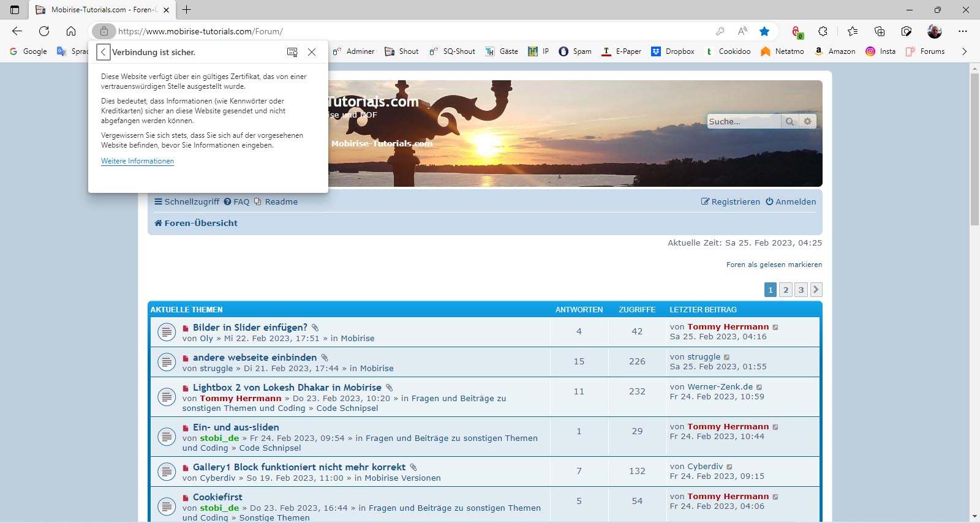
Task: Go back in the connection info popup
Action: tap(104, 52)
